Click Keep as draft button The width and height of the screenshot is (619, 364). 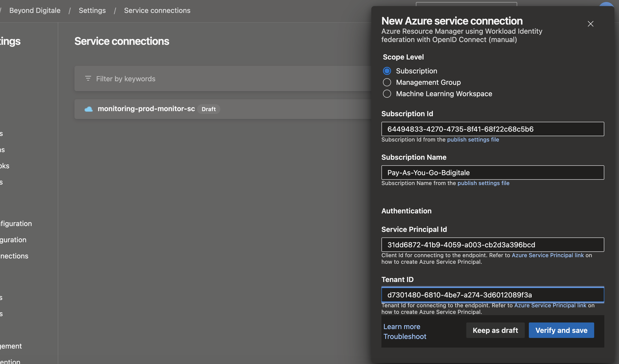pos(495,330)
